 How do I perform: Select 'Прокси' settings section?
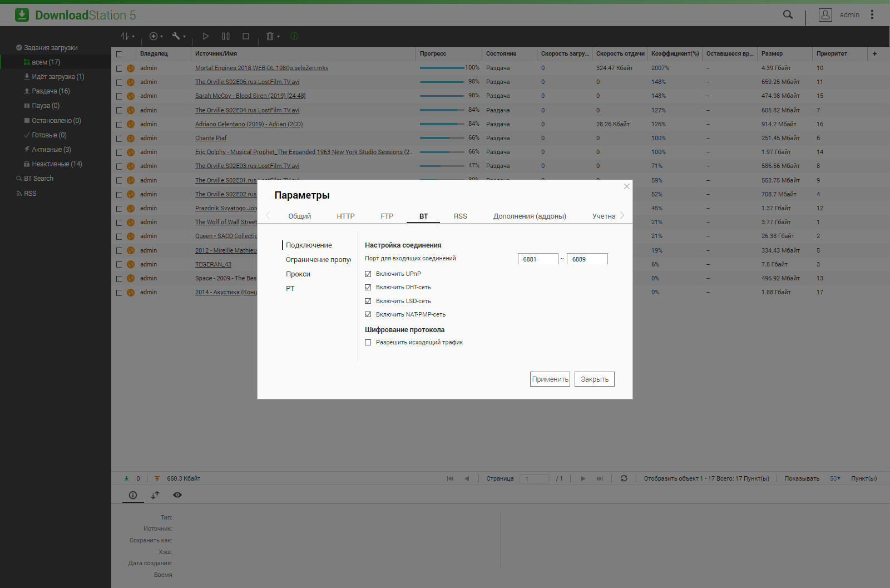click(298, 274)
